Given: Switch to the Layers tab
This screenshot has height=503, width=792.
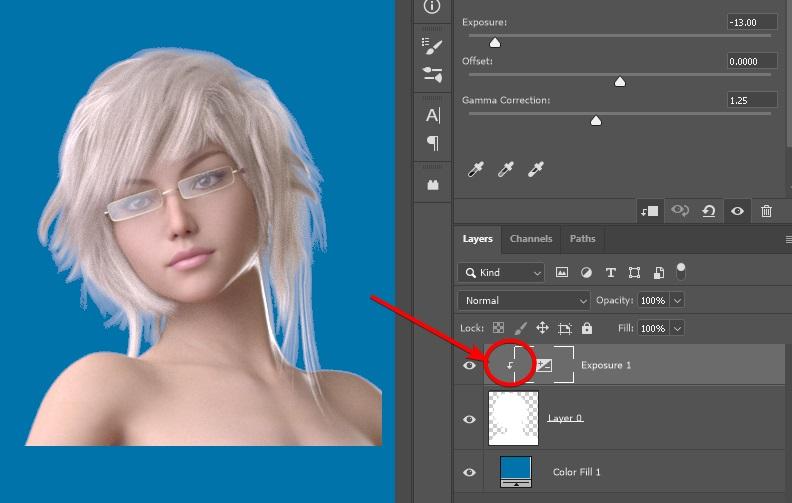Looking at the screenshot, I should point(477,239).
